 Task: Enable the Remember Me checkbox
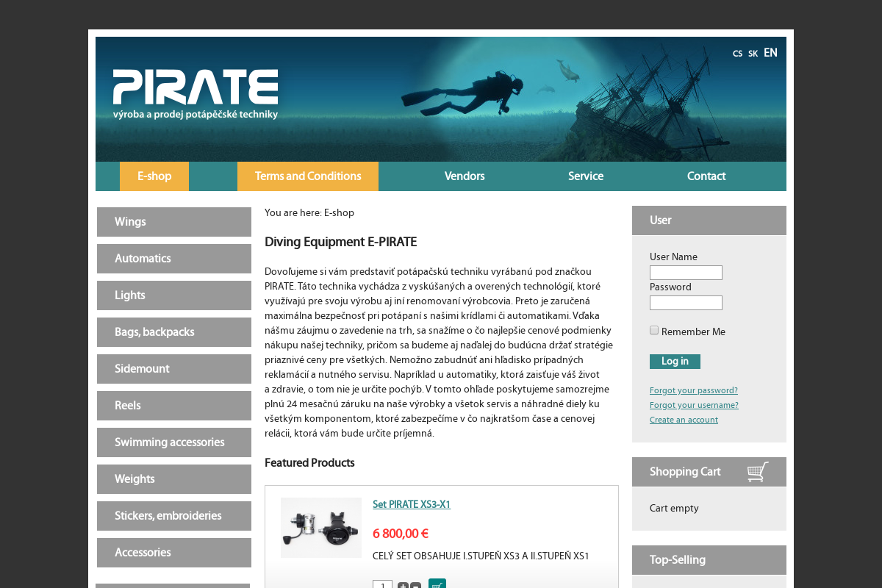click(x=653, y=330)
